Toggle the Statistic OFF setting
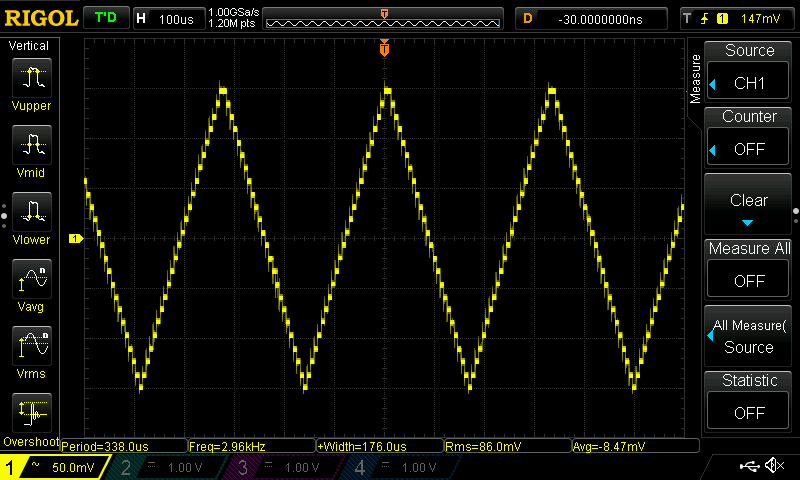 pyautogui.click(x=748, y=412)
